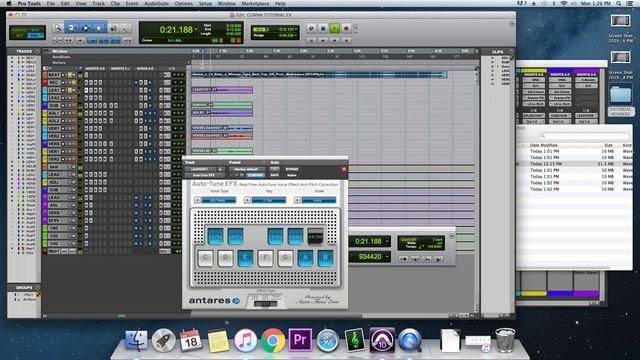
Task: Open the Voice Type dropdown in Auto-Tune EFX
Action: pos(219,200)
